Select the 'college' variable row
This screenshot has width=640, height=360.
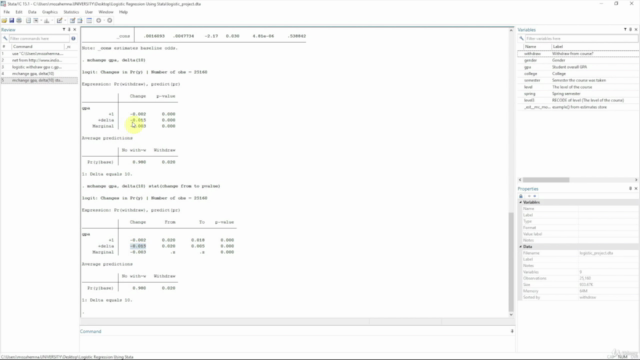[578, 73]
